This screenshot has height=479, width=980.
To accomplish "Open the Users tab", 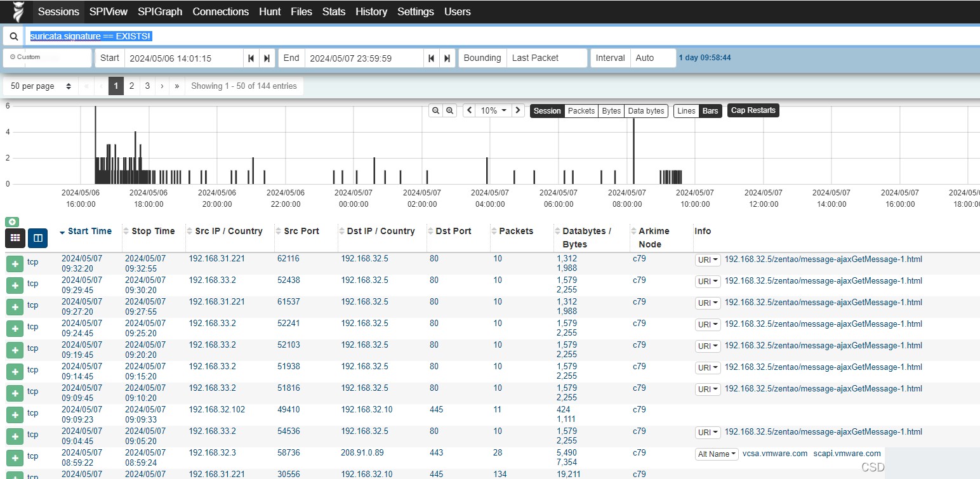I will click(x=458, y=11).
